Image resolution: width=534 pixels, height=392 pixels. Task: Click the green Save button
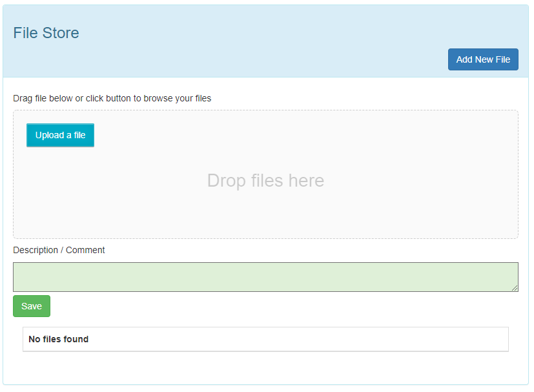32,306
